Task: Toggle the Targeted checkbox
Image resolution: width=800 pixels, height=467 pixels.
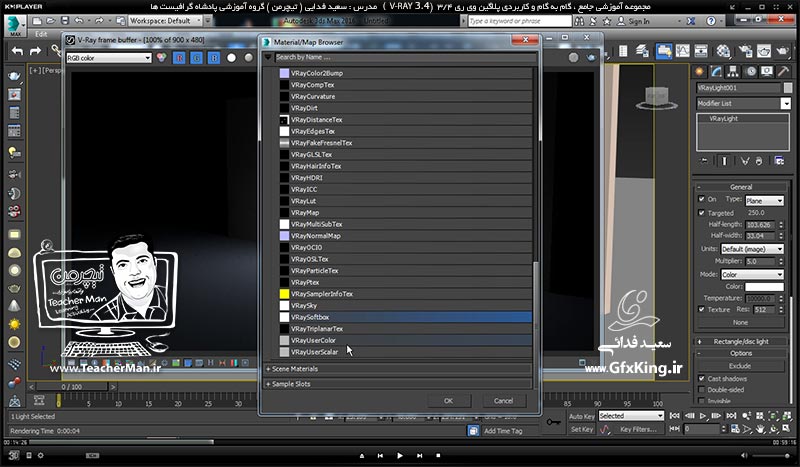Action: tap(702, 213)
